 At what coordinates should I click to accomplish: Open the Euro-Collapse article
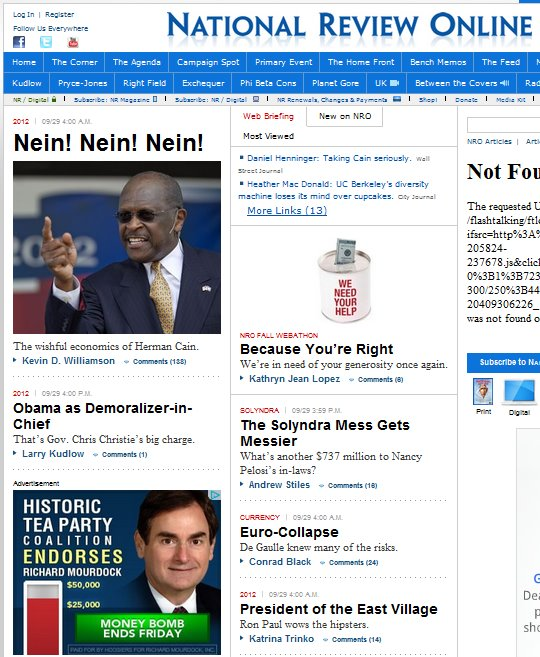coord(289,532)
